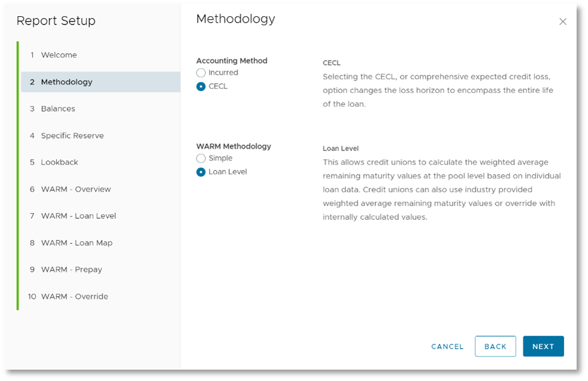
Task: Open step 2 Methodology
Action: tap(101, 81)
